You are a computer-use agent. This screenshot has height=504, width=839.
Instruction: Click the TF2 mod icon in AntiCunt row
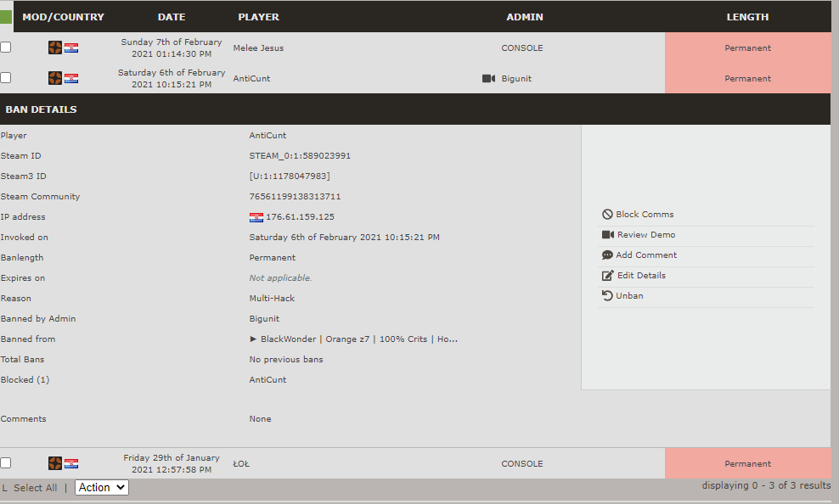[x=55, y=78]
